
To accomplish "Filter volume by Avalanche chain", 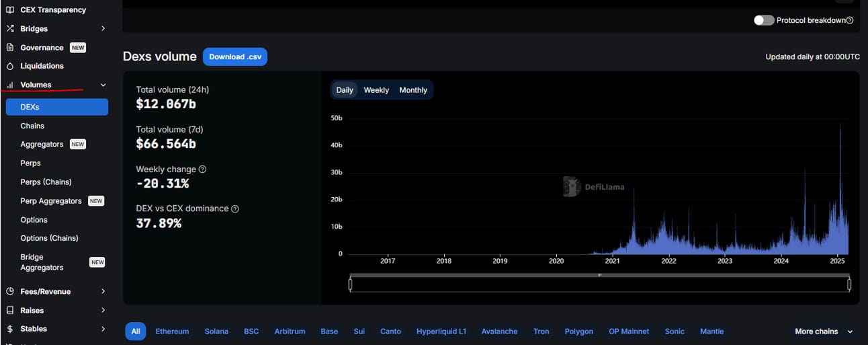I will click(x=500, y=332).
